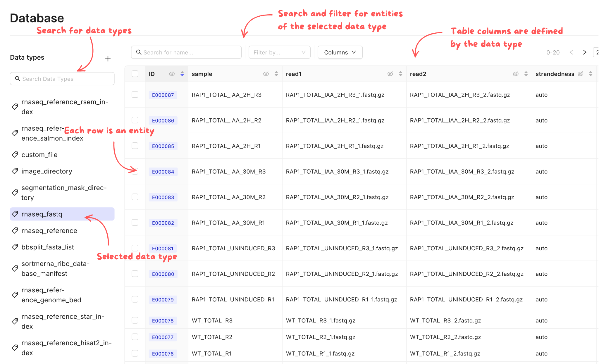Screen dimensions: 599x364
Task: Check the select-all header checkbox
Action: pyautogui.click(x=135, y=74)
